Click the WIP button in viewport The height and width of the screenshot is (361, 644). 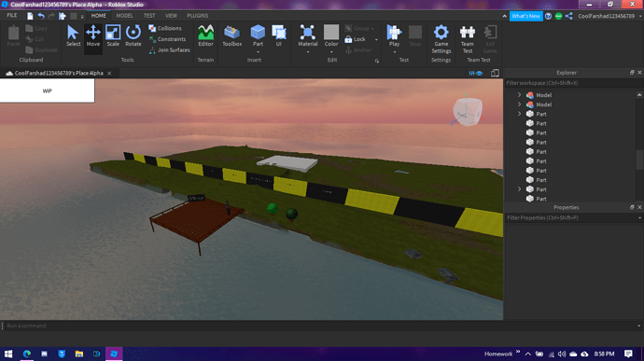[48, 90]
